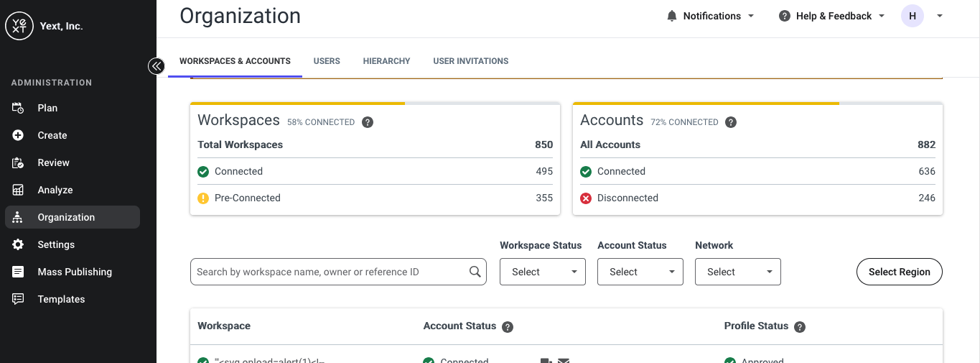This screenshot has height=363, width=980.
Task: Click the Help & Feedback question icon
Action: coord(785,16)
